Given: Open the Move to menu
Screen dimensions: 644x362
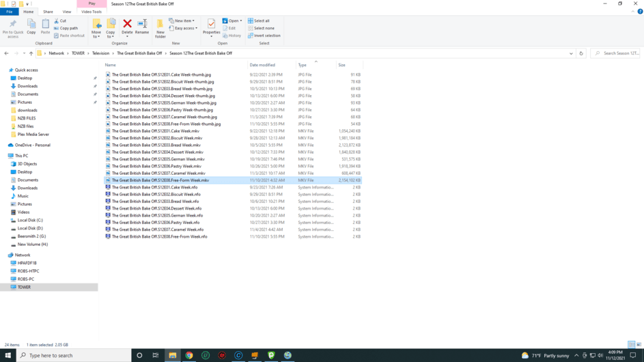Looking at the screenshot, I should coord(96,29).
